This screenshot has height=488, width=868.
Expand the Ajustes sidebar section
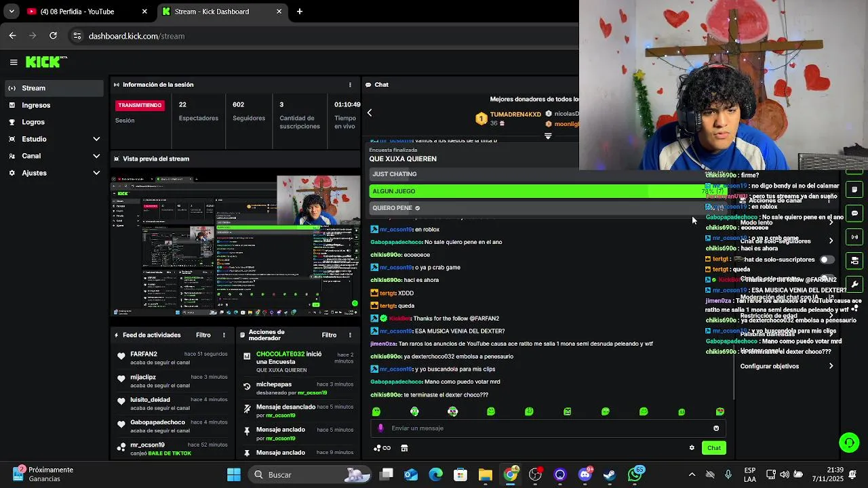pos(96,173)
